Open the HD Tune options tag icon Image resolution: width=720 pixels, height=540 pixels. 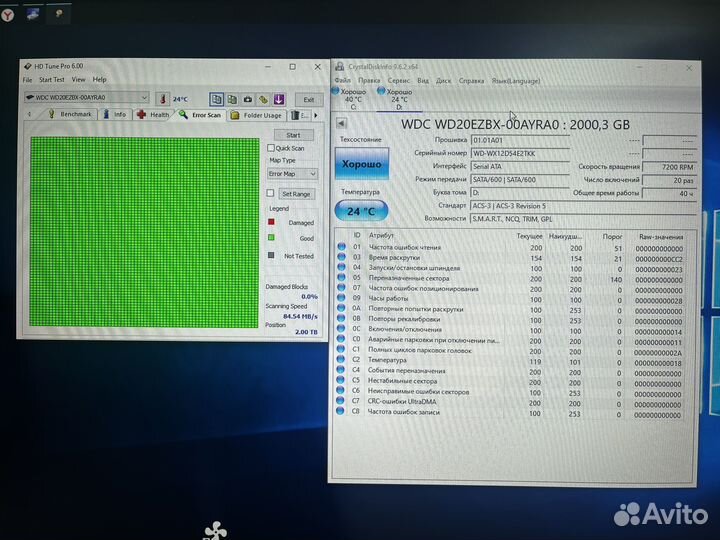(263, 99)
